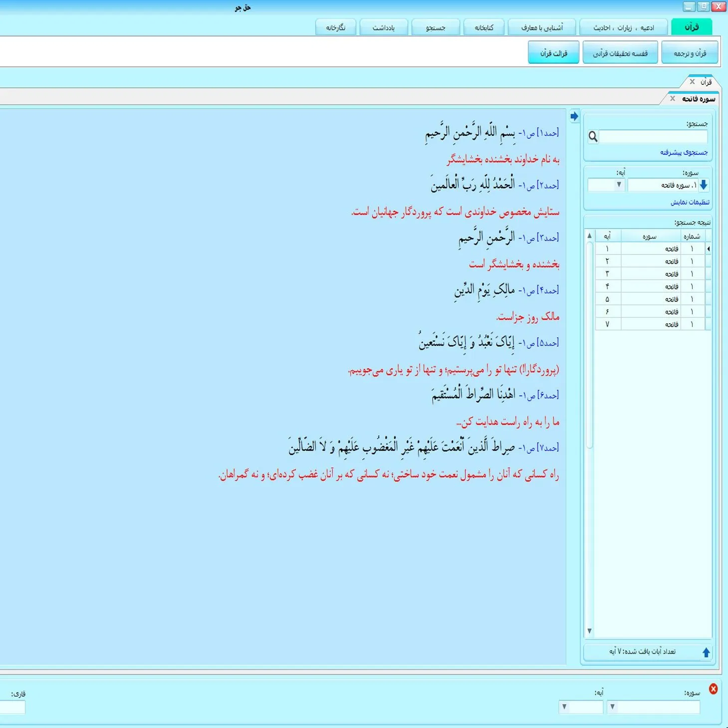Open the ادعیه ، زیارات ، احادیث tab
Image resolution: width=728 pixels, height=728 pixels.
(623, 27)
